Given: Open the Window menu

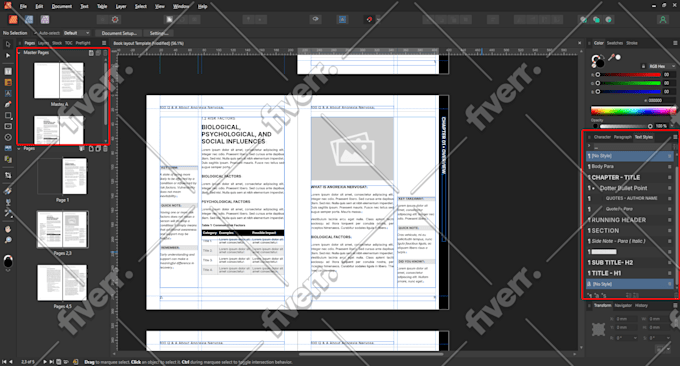Looking at the screenshot, I should click(181, 7).
